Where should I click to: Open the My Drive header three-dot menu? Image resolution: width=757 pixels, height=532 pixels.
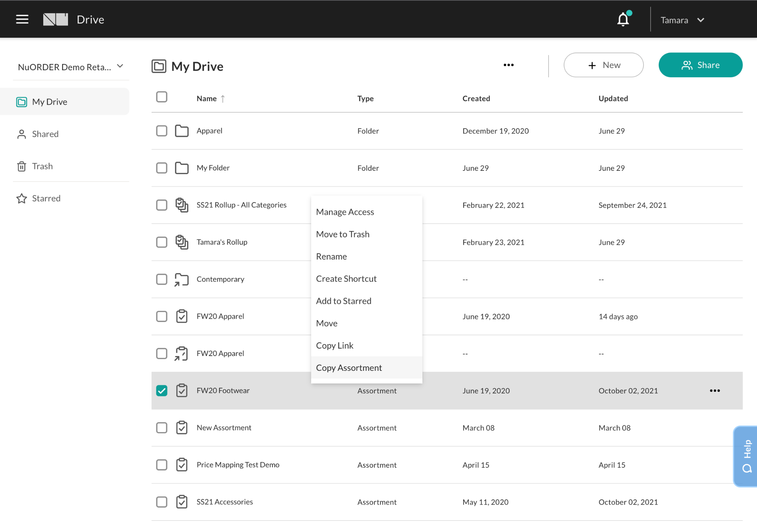pos(508,65)
